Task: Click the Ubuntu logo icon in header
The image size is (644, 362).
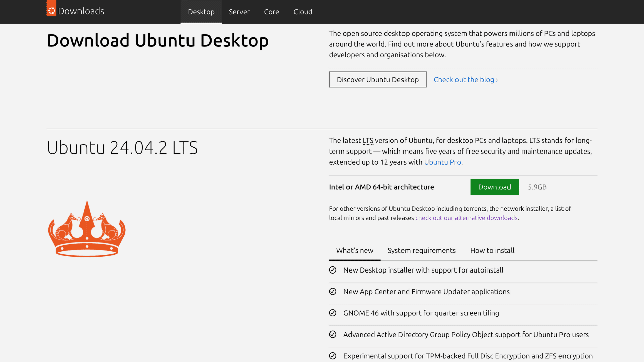Action: coord(51,8)
